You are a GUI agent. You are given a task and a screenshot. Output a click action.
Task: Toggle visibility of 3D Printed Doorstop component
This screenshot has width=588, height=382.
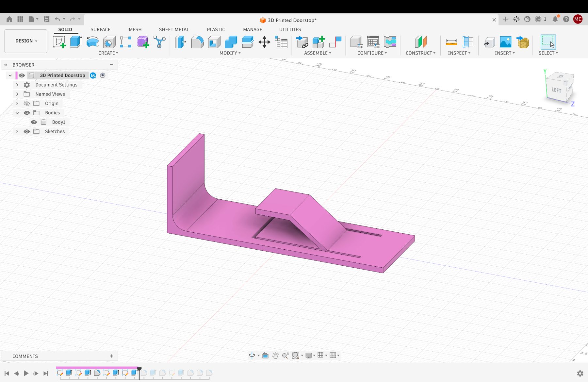click(22, 75)
